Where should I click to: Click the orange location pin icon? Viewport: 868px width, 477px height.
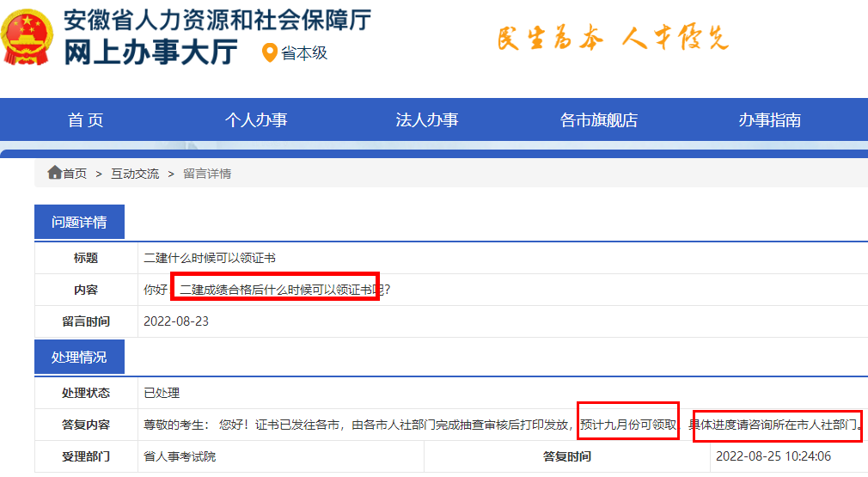[x=270, y=53]
